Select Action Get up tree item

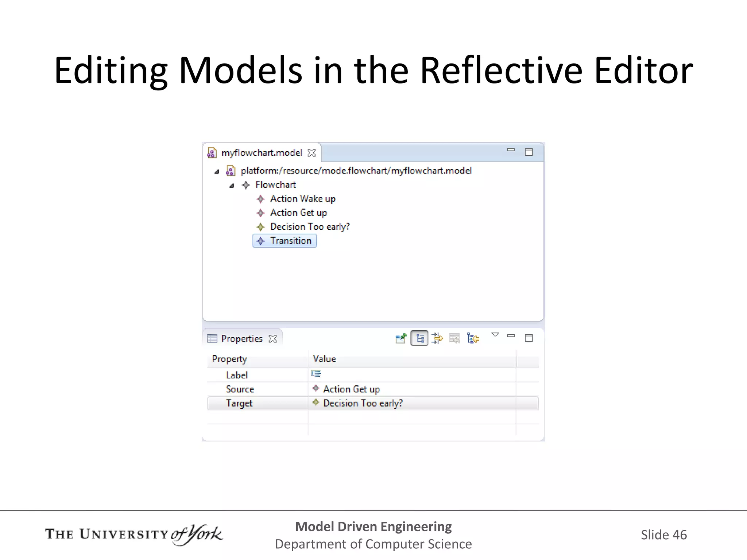(298, 213)
